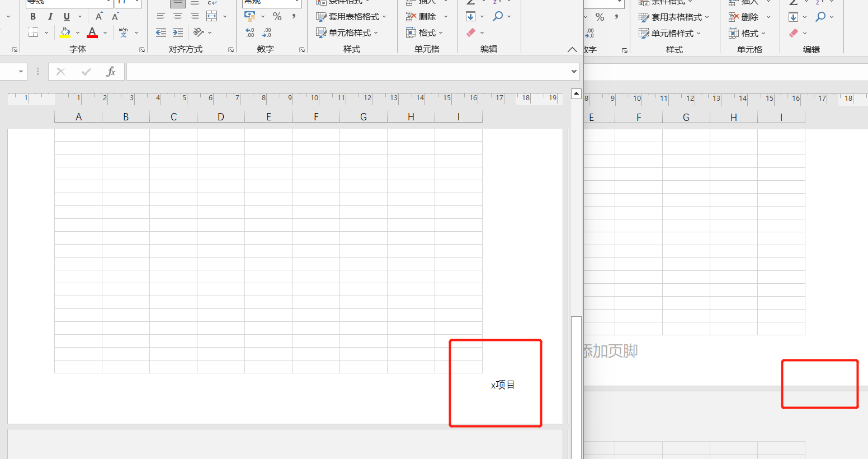The height and width of the screenshot is (459, 868).
Task: Click the fx insert function button
Action: [x=110, y=72]
